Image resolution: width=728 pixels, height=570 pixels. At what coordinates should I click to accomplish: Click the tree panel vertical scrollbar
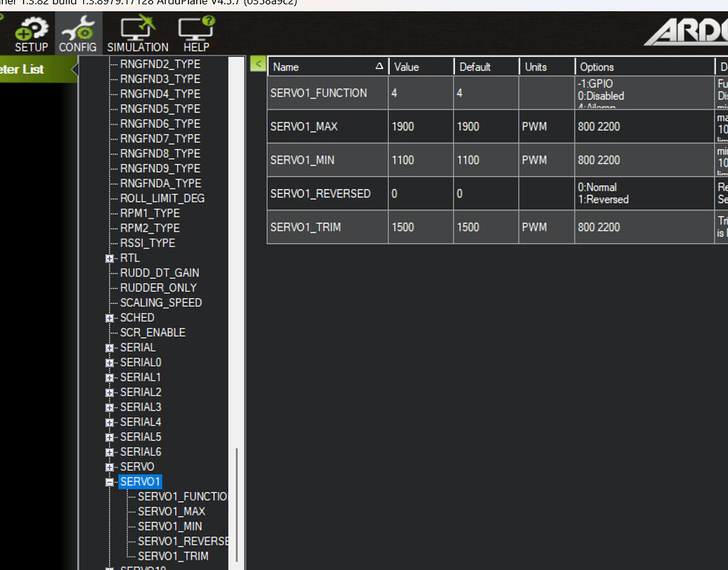pyautogui.click(x=237, y=498)
